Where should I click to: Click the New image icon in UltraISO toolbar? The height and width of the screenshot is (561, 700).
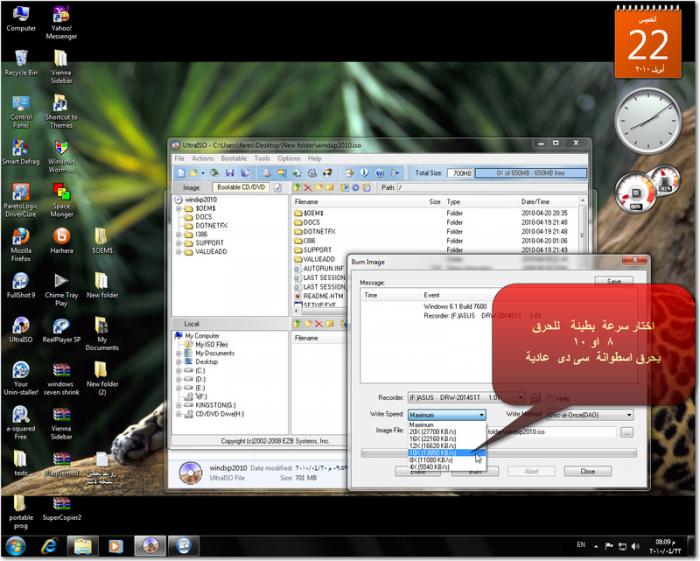181,173
